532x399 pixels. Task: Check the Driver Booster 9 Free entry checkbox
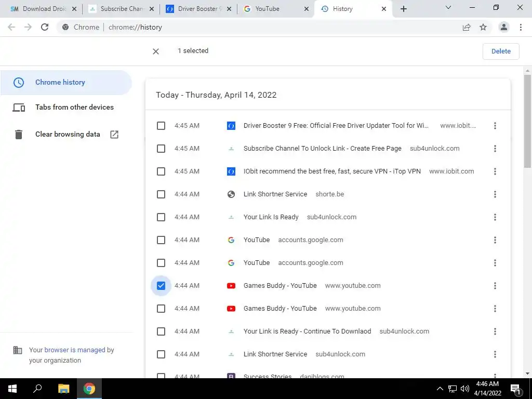pos(161,126)
